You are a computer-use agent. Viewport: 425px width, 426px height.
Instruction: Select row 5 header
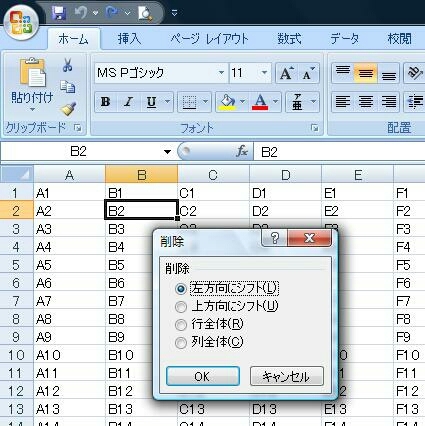click(16, 265)
